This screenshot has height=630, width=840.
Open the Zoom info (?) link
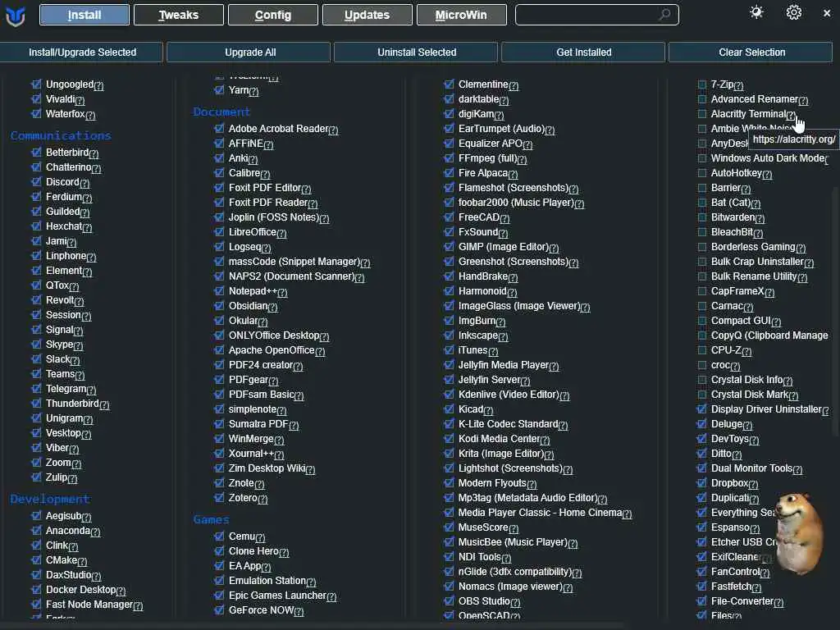76,464
